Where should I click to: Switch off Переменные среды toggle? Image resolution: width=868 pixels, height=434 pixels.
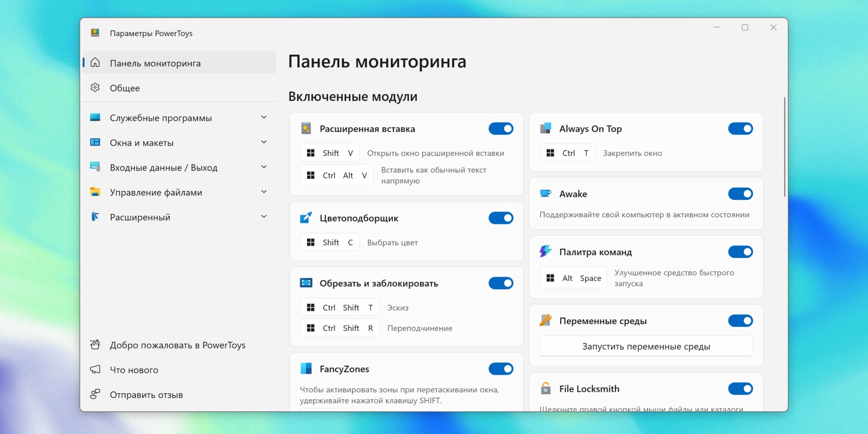pyautogui.click(x=741, y=320)
